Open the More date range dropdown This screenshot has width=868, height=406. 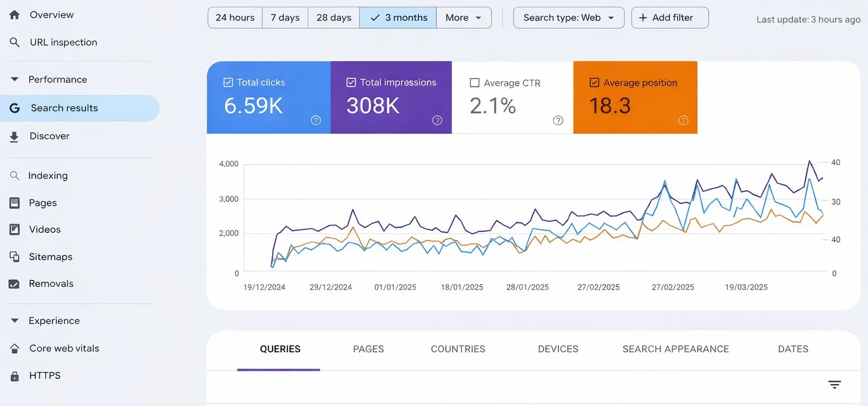(464, 18)
